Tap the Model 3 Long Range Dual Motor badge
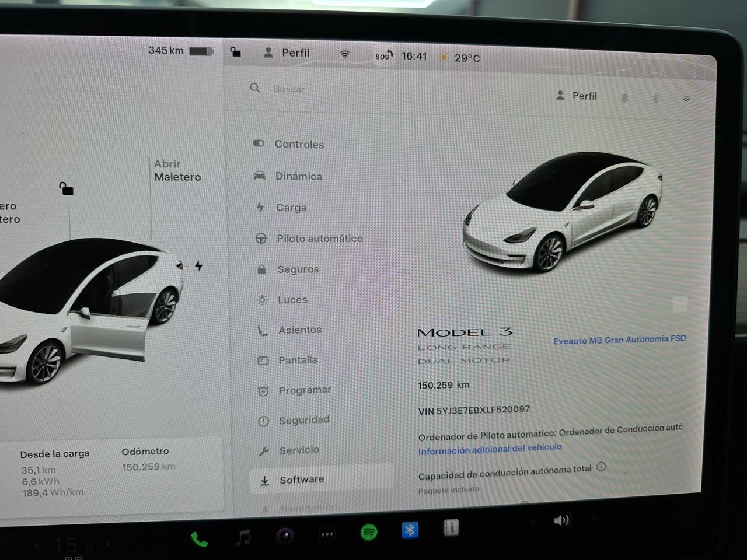This screenshot has width=747, height=560. click(x=465, y=346)
